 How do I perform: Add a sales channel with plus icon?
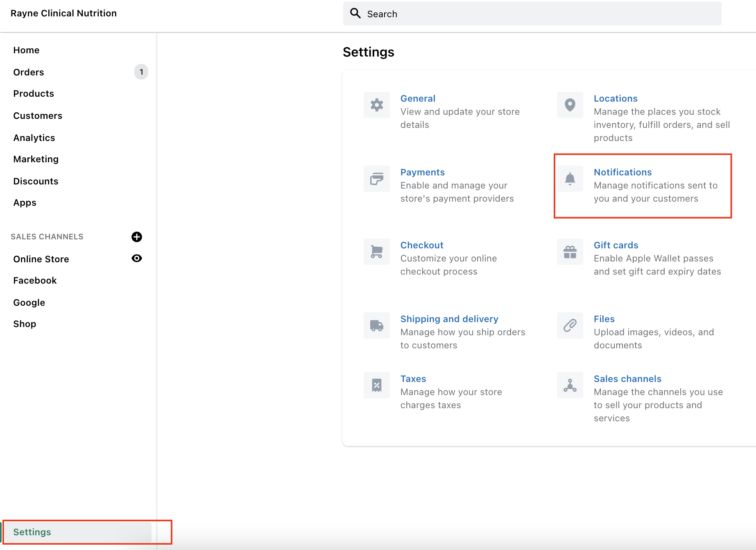point(137,237)
